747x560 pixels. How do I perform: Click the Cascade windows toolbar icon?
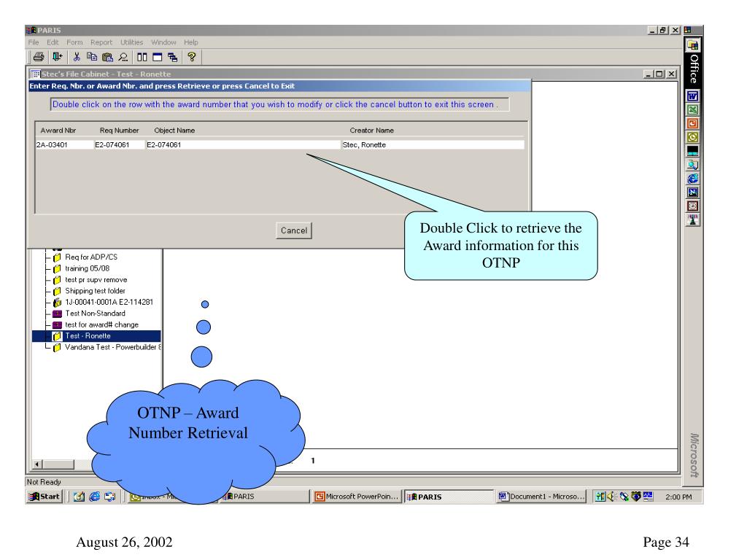(172, 57)
